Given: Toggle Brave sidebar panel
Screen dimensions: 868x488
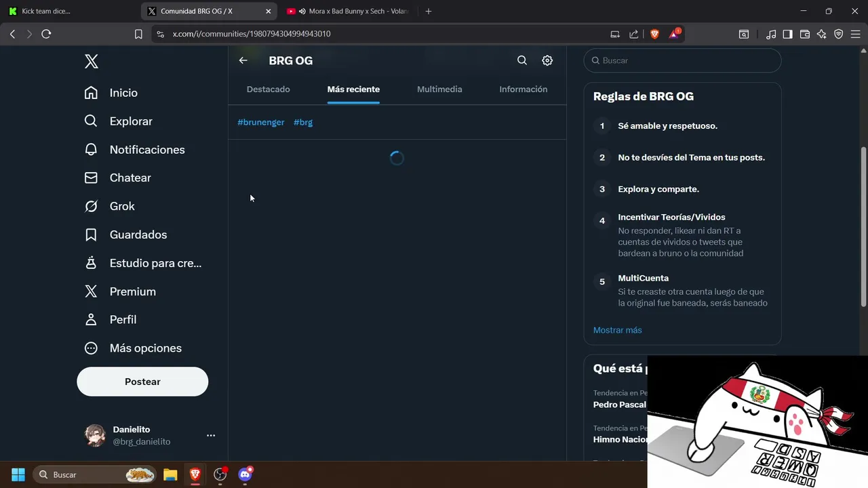Looking at the screenshot, I should click(788, 34).
